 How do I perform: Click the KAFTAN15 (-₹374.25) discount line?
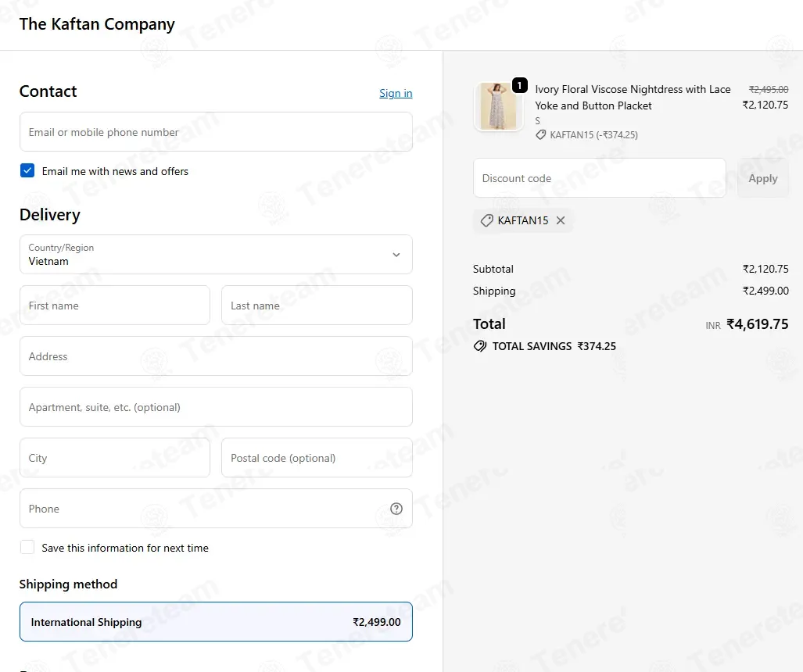587,135
